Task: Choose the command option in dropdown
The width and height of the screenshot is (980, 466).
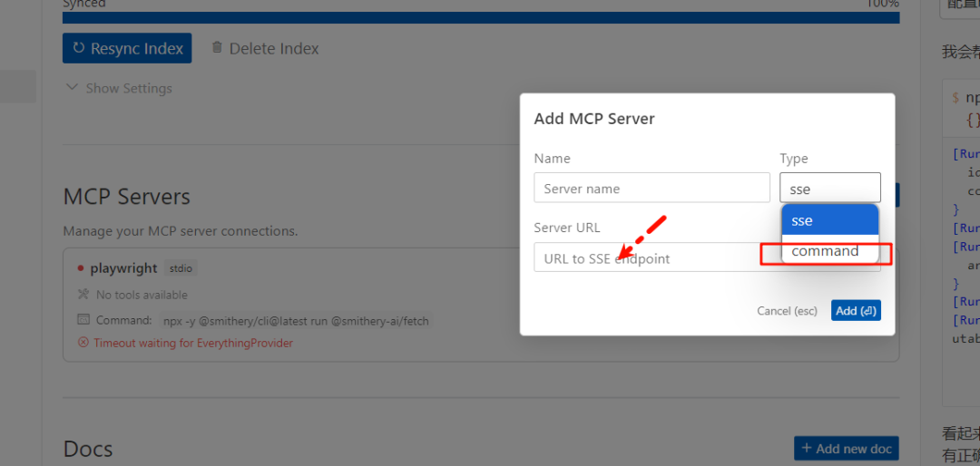Action: click(x=830, y=251)
